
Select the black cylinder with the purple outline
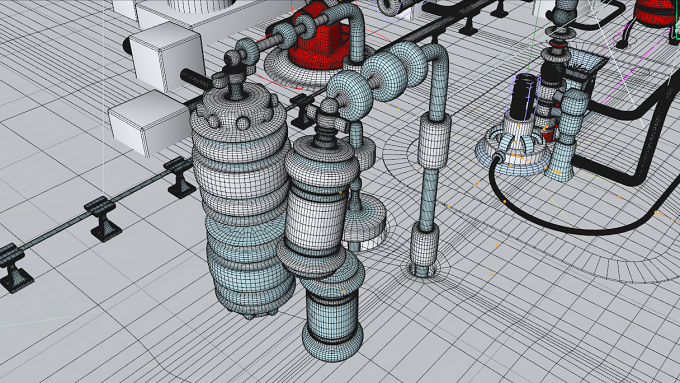(525, 98)
